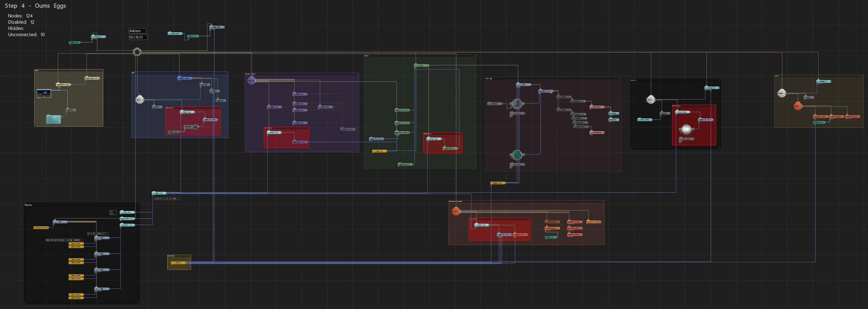Click the Colour Ramp node in Post-FX group
Screen dimensions: 868x309
point(644,120)
